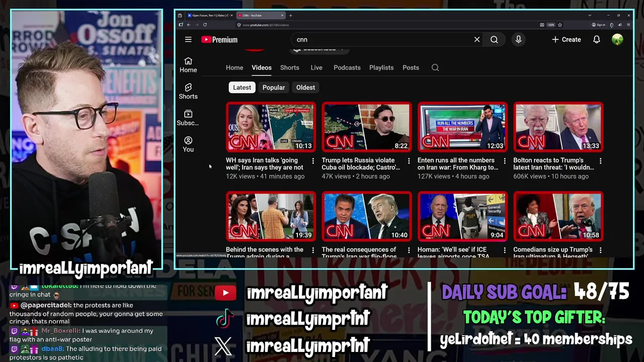Open the Create menu button
The width and height of the screenshot is (644, 362).
[567, 40]
